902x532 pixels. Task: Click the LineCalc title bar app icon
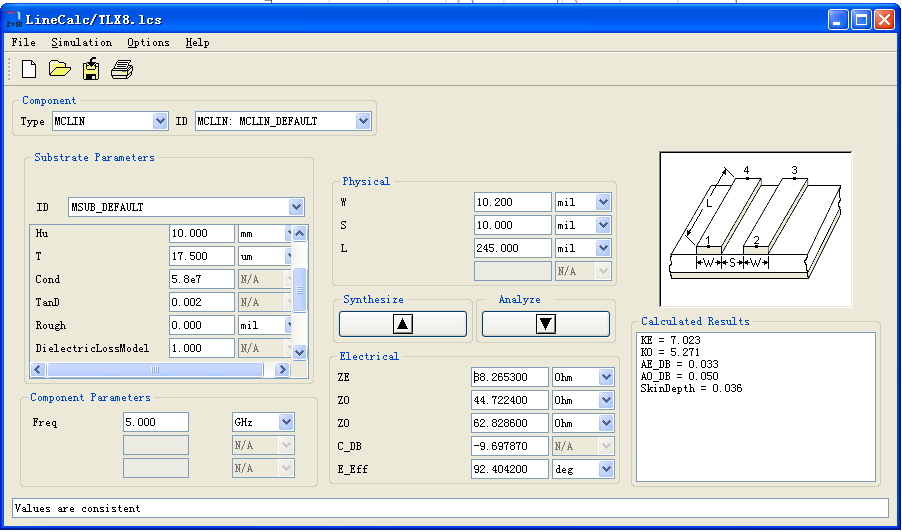click(x=14, y=19)
